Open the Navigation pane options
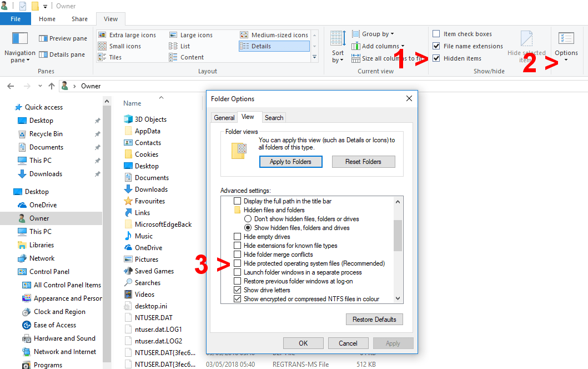This screenshot has width=588, height=369. pyautogui.click(x=19, y=47)
